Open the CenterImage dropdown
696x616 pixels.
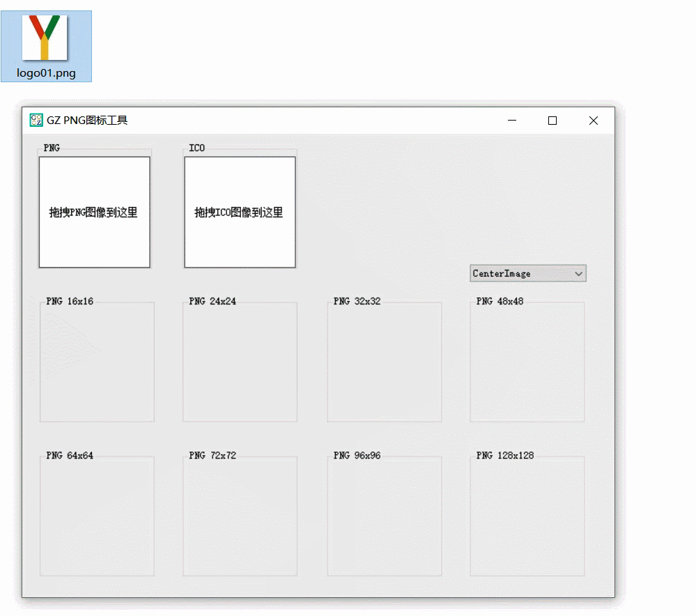click(x=528, y=274)
